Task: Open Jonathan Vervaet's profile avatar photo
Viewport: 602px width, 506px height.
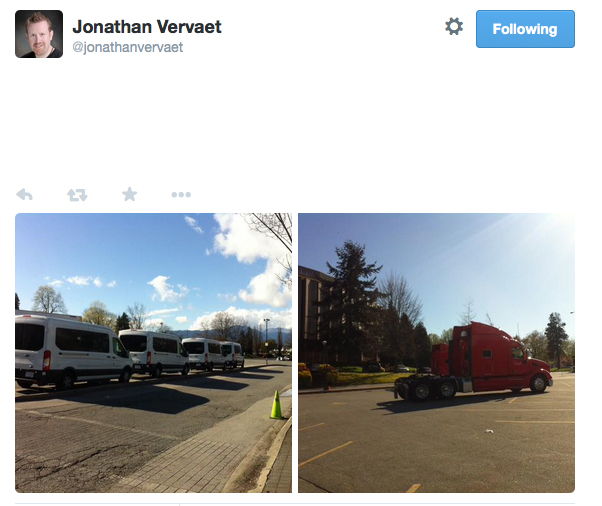Action: [x=39, y=34]
